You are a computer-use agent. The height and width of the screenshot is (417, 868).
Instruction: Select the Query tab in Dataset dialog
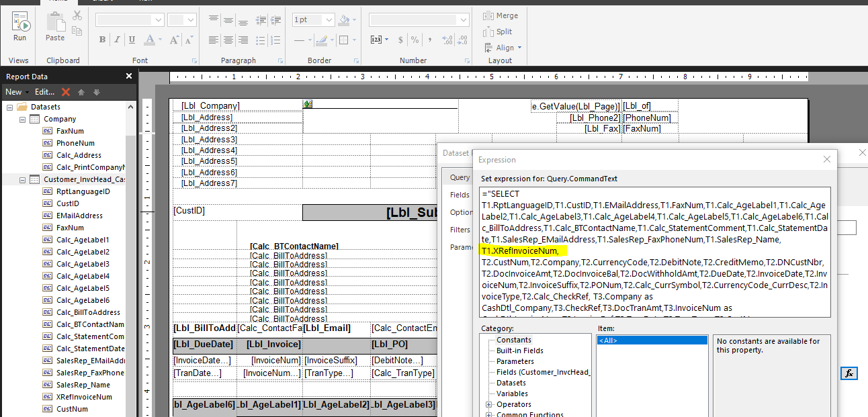pyautogui.click(x=460, y=177)
